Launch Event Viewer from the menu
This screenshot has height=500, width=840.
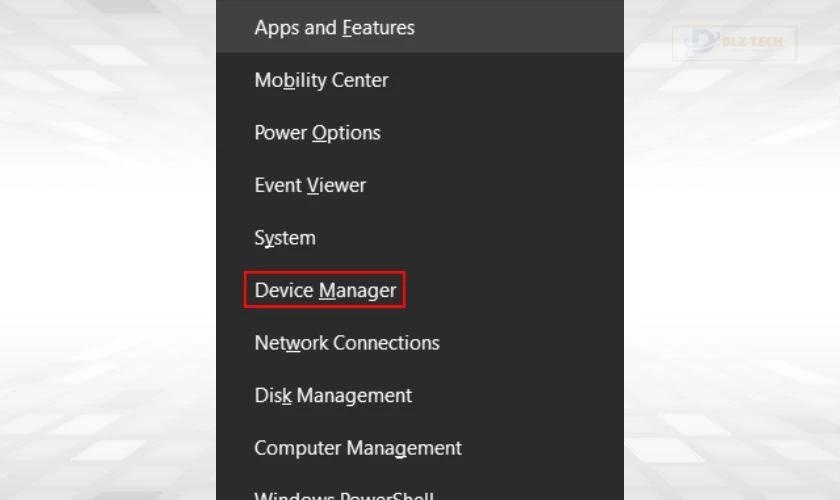(x=310, y=186)
